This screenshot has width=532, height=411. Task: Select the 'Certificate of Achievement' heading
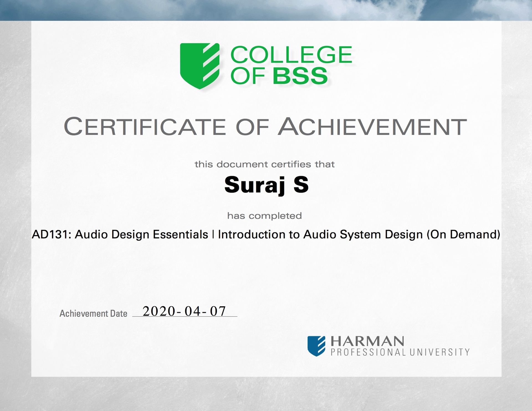pos(265,127)
